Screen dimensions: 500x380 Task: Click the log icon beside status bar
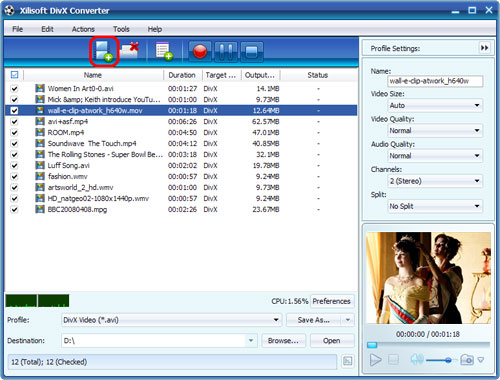(347, 361)
